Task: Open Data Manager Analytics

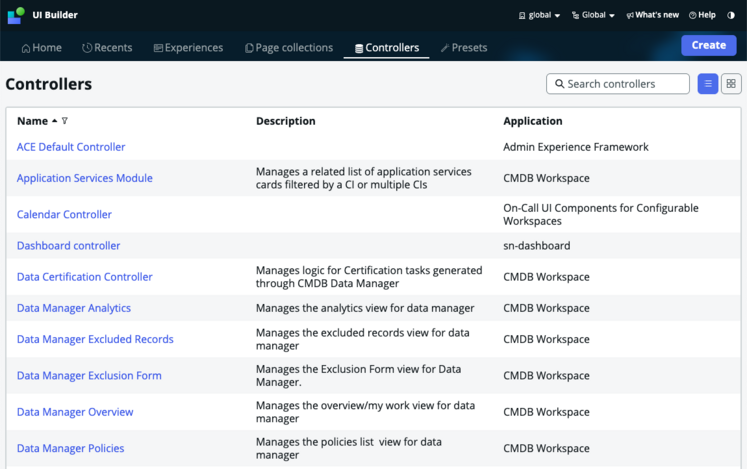Action: click(74, 308)
